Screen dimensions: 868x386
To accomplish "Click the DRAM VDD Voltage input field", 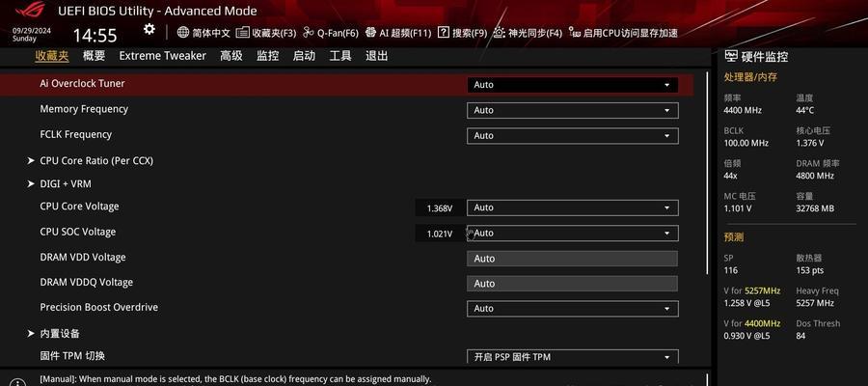I will click(x=572, y=259).
